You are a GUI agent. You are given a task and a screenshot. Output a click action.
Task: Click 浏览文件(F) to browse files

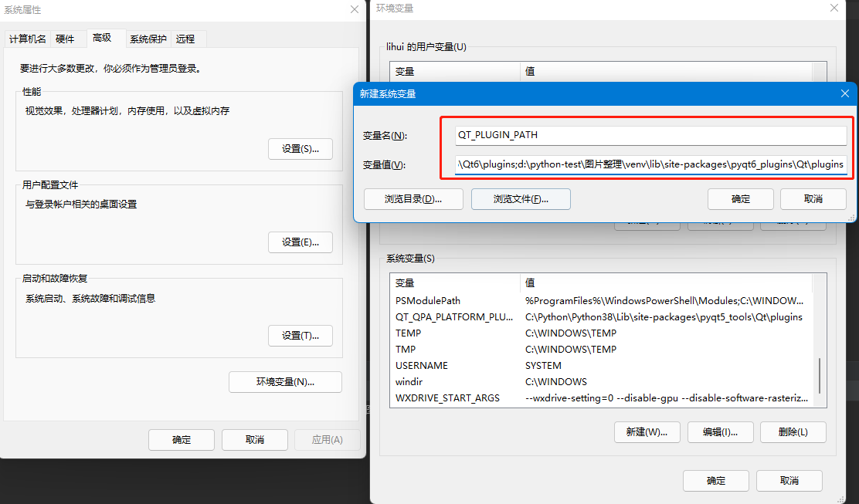click(521, 198)
